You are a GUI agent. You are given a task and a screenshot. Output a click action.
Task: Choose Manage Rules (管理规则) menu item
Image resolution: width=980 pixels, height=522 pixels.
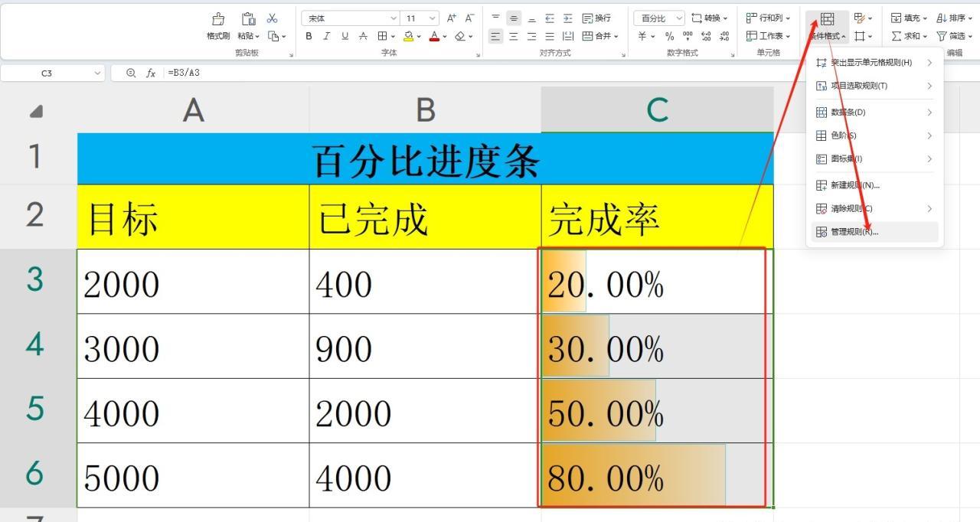(x=874, y=232)
